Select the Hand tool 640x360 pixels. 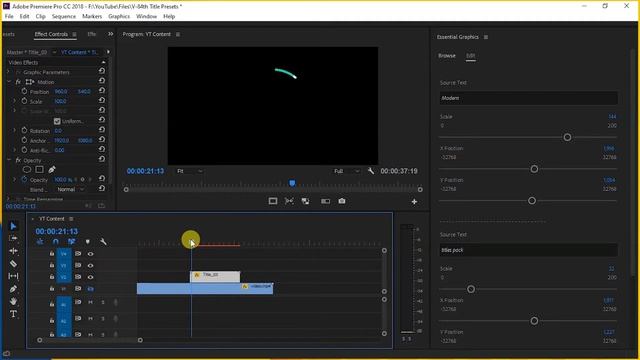click(x=13, y=301)
